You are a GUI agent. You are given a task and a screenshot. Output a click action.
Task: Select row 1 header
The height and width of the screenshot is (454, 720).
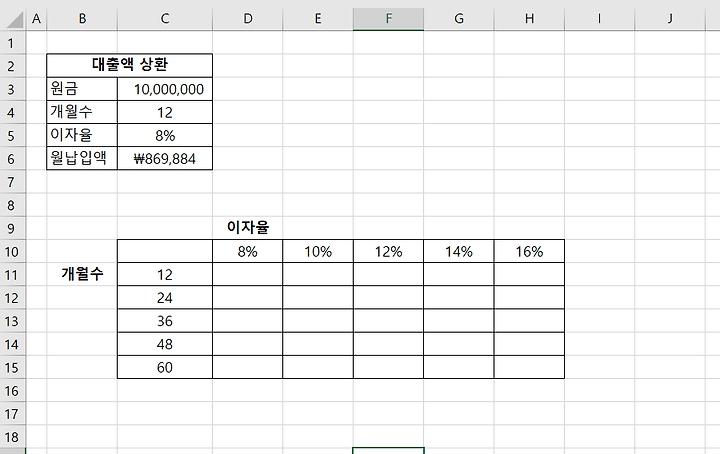(13, 43)
